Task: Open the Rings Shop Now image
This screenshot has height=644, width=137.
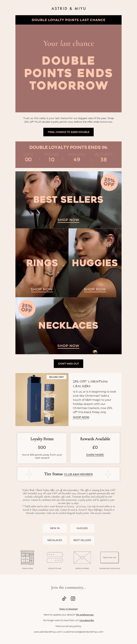Action: [x=42, y=263]
